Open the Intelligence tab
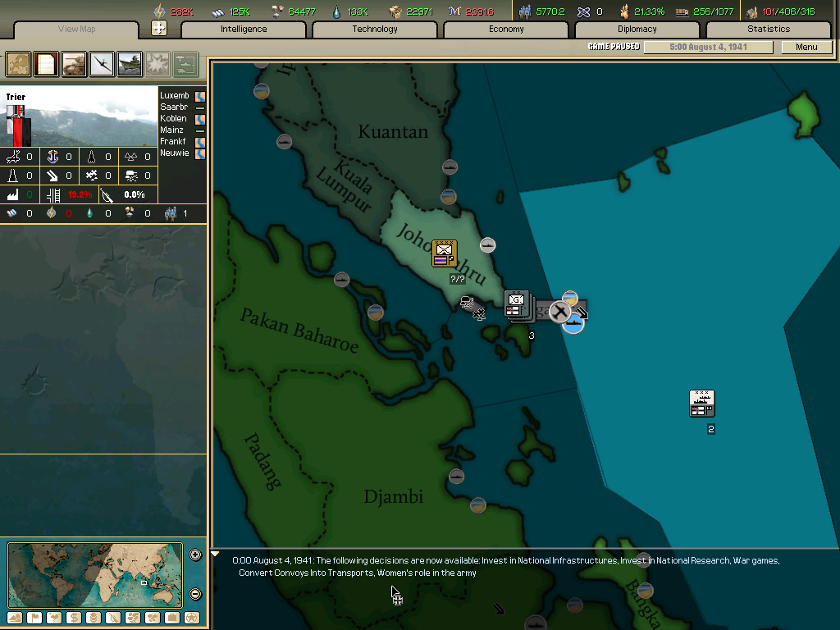 click(242, 29)
